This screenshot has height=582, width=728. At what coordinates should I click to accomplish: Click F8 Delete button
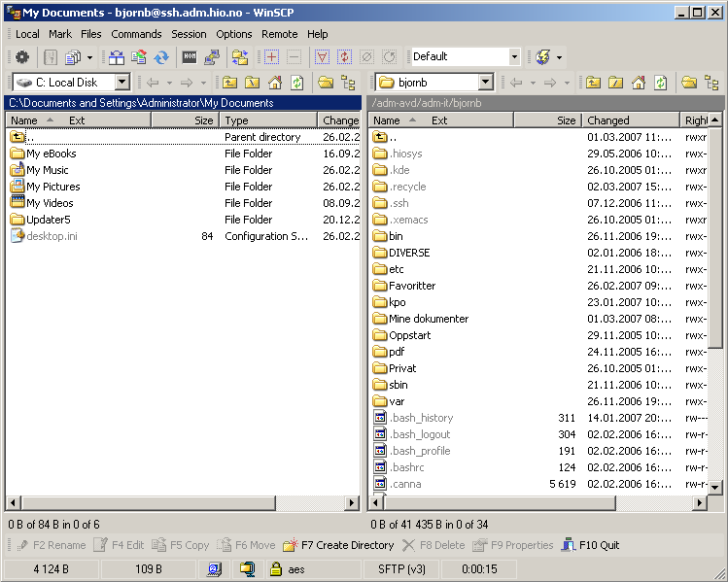pos(433,545)
